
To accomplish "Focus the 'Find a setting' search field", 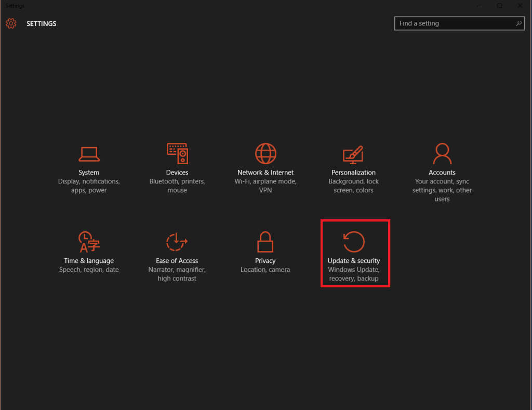I will [x=455, y=23].
